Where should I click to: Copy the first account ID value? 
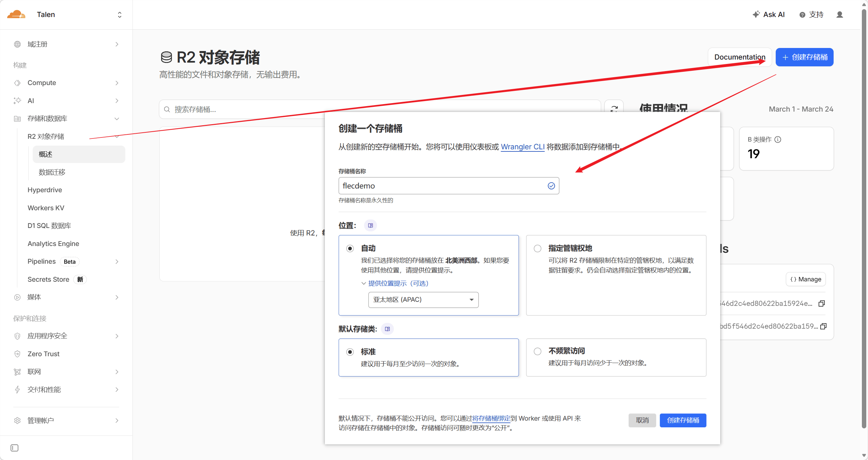pyautogui.click(x=822, y=303)
